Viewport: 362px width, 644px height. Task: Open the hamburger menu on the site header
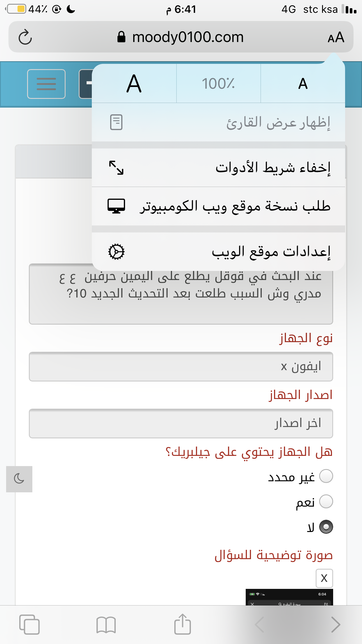pos(46,84)
